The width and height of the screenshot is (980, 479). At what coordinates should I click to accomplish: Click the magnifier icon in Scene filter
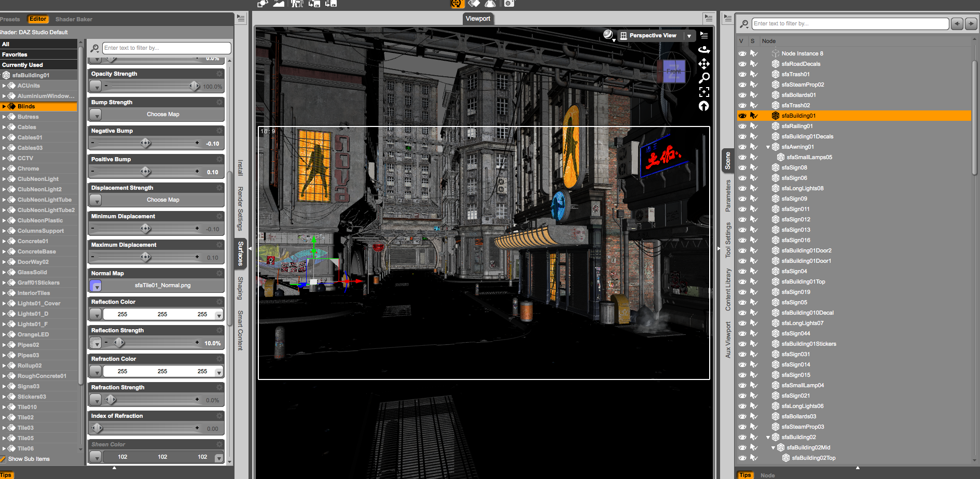(x=744, y=24)
